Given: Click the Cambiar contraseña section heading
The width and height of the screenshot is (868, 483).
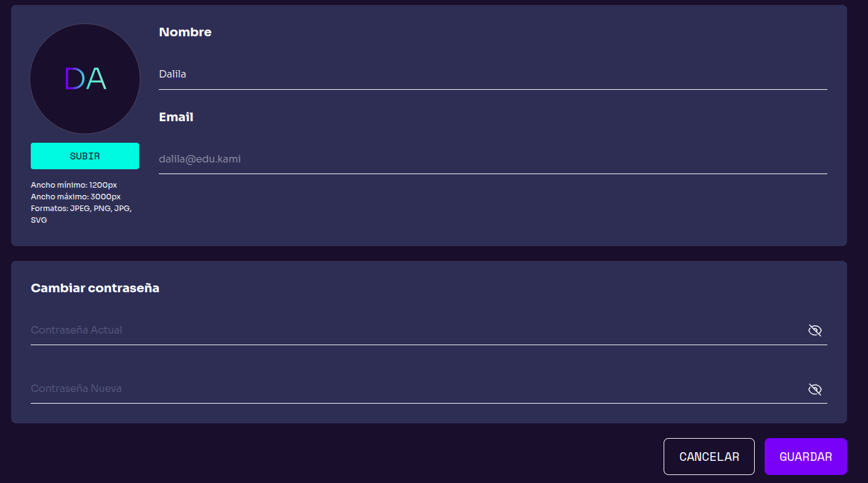Looking at the screenshot, I should 95,288.
